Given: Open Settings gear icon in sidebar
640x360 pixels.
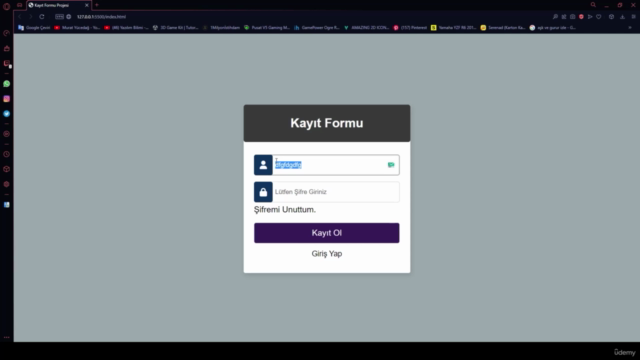Looking at the screenshot, I should pyautogui.click(x=7, y=184).
